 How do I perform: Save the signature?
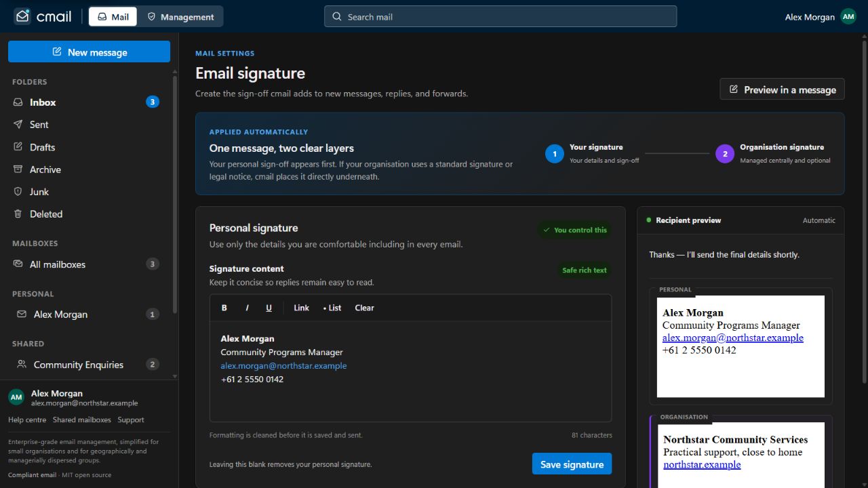(572, 464)
